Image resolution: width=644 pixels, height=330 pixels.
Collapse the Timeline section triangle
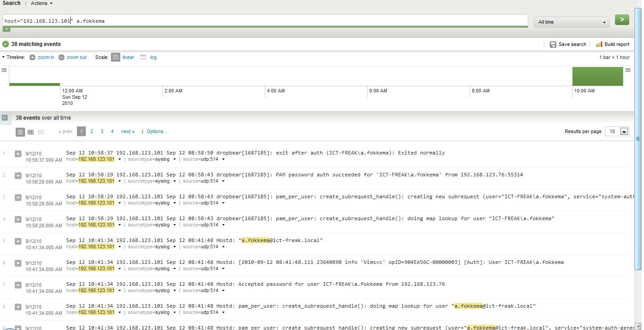(x=4, y=58)
